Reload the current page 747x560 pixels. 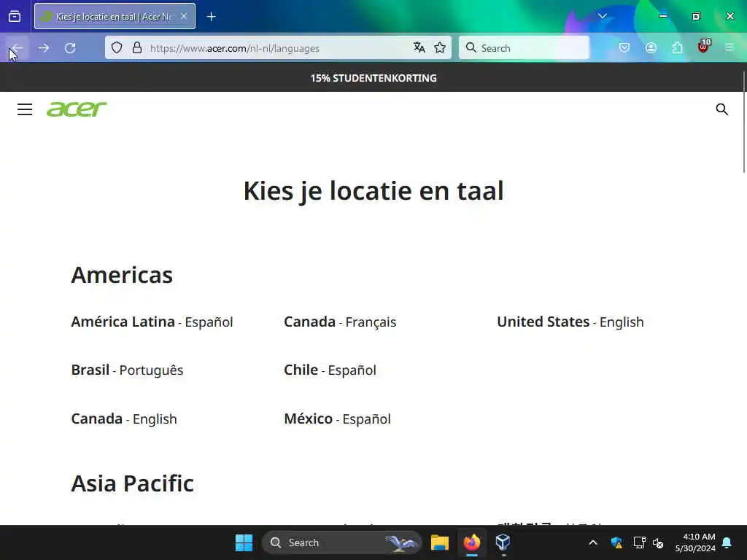(70, 48)
